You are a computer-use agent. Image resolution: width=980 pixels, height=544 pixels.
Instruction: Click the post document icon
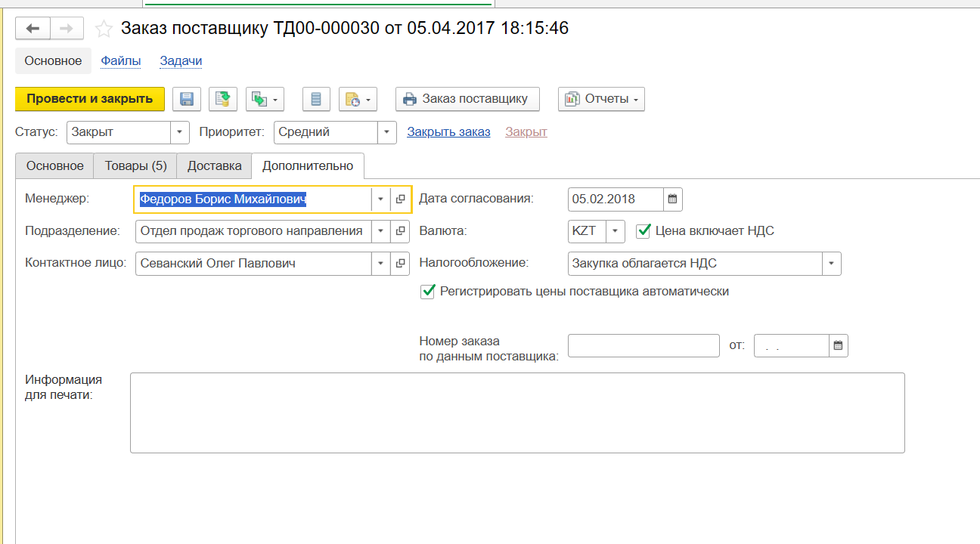222,99
